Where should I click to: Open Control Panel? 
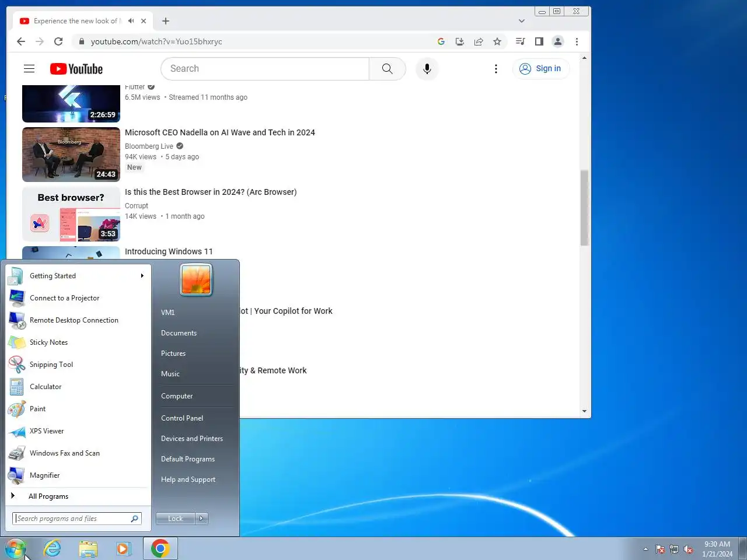pyautogui.click(x=182, y=418)
